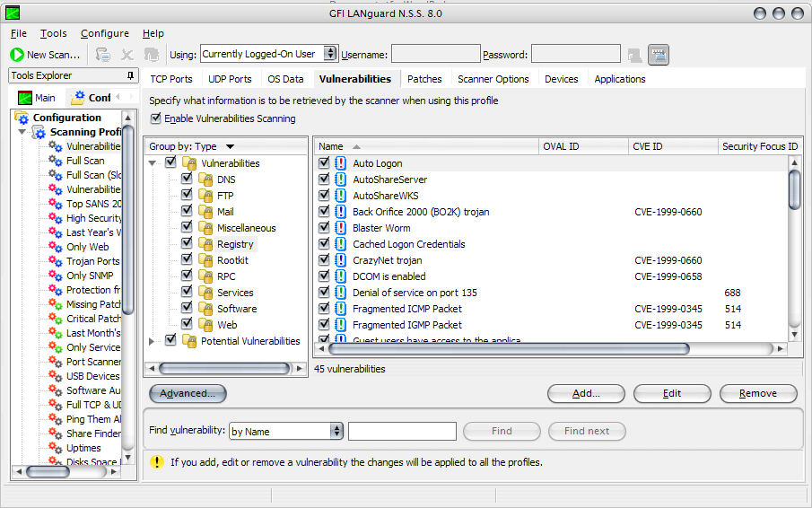
Task: Pin the Tools Explorer panel
Action: coord(130,75)
